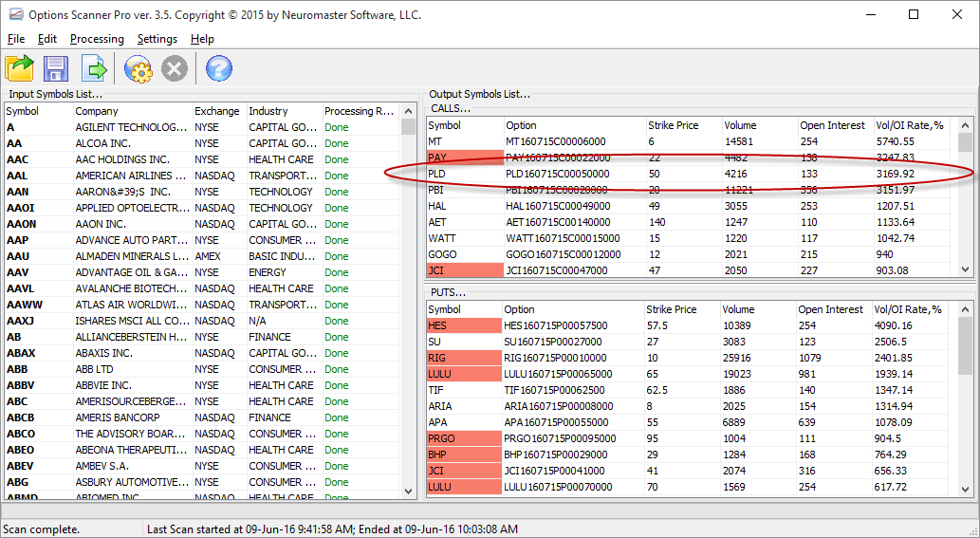980x538 pixels.
Task: Open the Edit menu
Action: (x=47, y=39)
